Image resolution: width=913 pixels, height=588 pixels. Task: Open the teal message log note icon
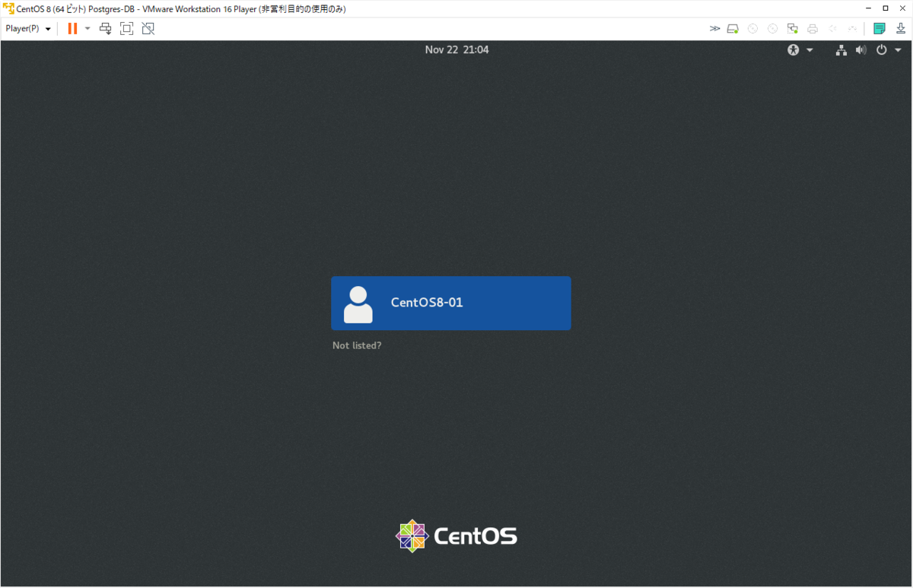pyautogui.click(x=880, y=29)
